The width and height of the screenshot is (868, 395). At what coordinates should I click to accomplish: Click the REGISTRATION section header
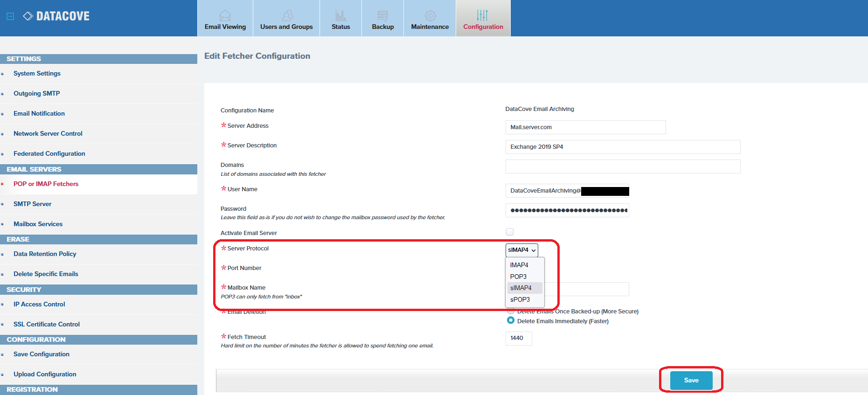[x=98, y=390]
